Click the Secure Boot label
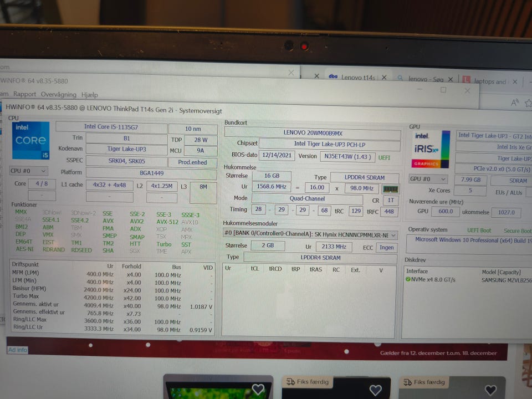Image resolution: width=532 pixels, height=399 pixels. [x=518, y=231]
